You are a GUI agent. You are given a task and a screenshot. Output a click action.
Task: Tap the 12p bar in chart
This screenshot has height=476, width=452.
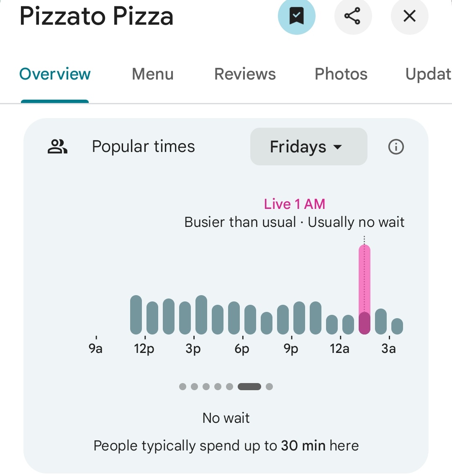click(152, 318)
